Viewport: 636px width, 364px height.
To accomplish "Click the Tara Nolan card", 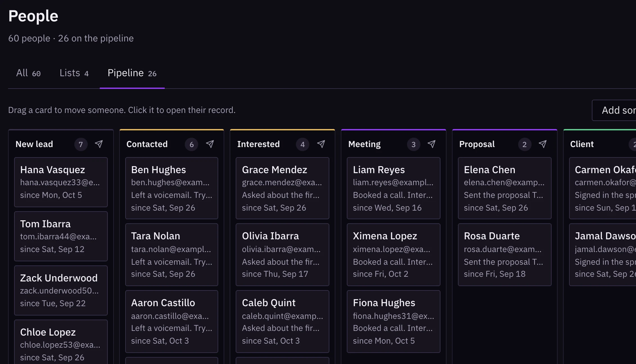I will point(172,255).
